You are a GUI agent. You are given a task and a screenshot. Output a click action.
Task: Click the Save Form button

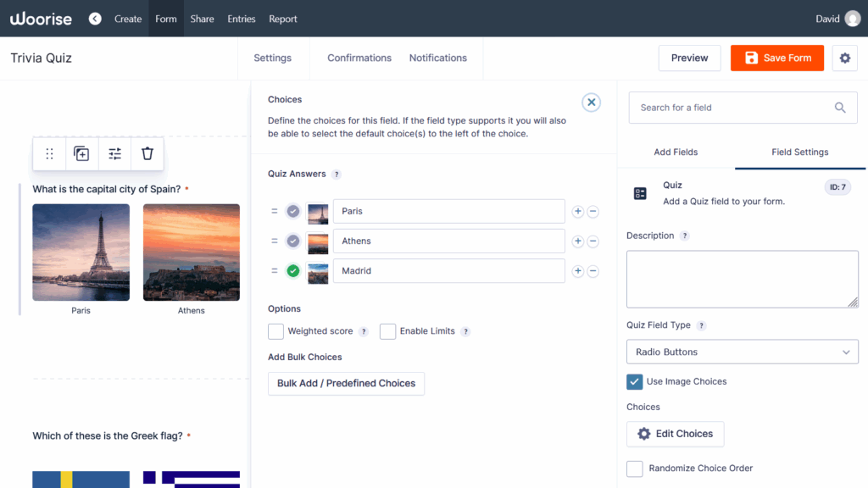point(776,58)
